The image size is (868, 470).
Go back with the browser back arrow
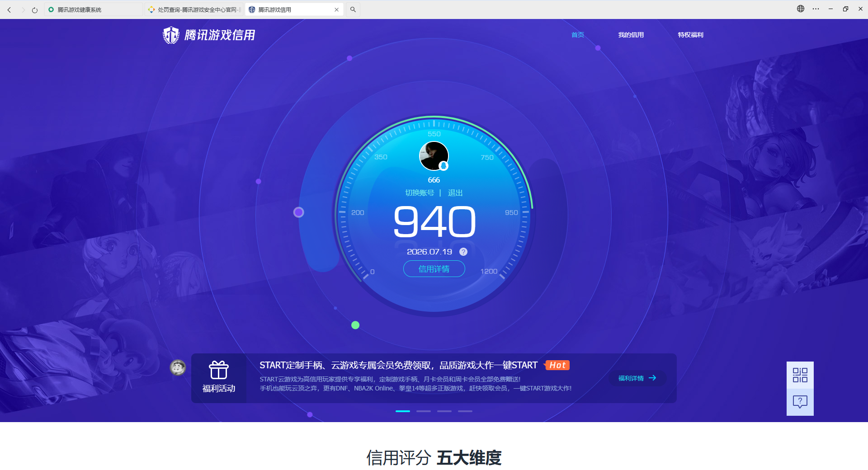tap(9, 9)
